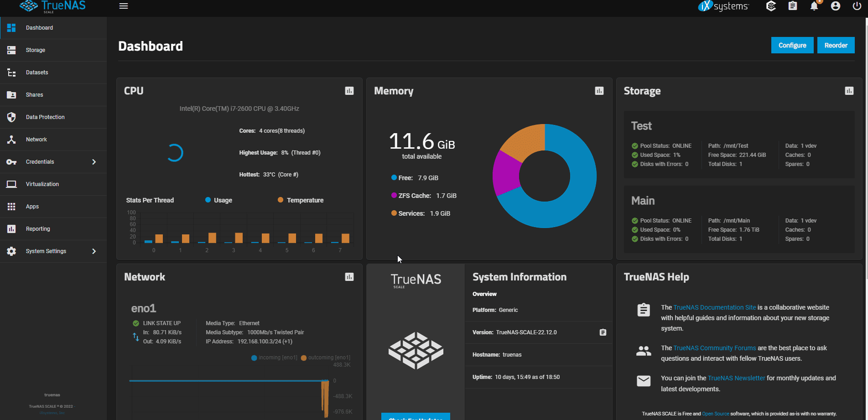Toggle the Usage legend dot

point(208,200)
